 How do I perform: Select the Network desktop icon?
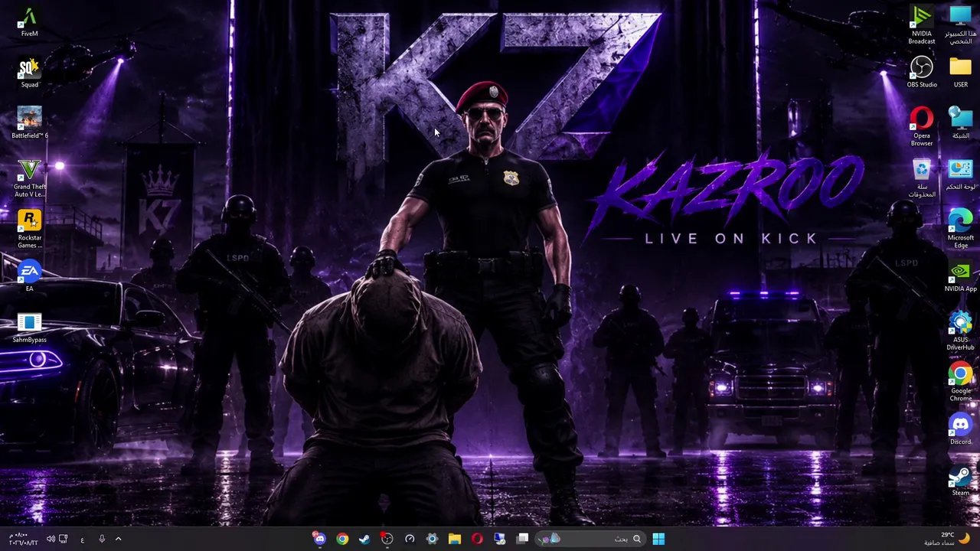[x=961, y=124]
